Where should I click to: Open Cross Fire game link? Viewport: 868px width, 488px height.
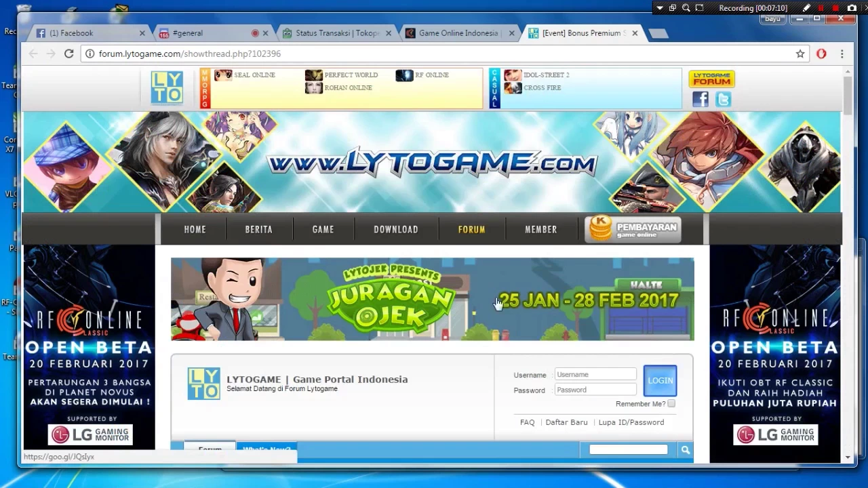542,88
